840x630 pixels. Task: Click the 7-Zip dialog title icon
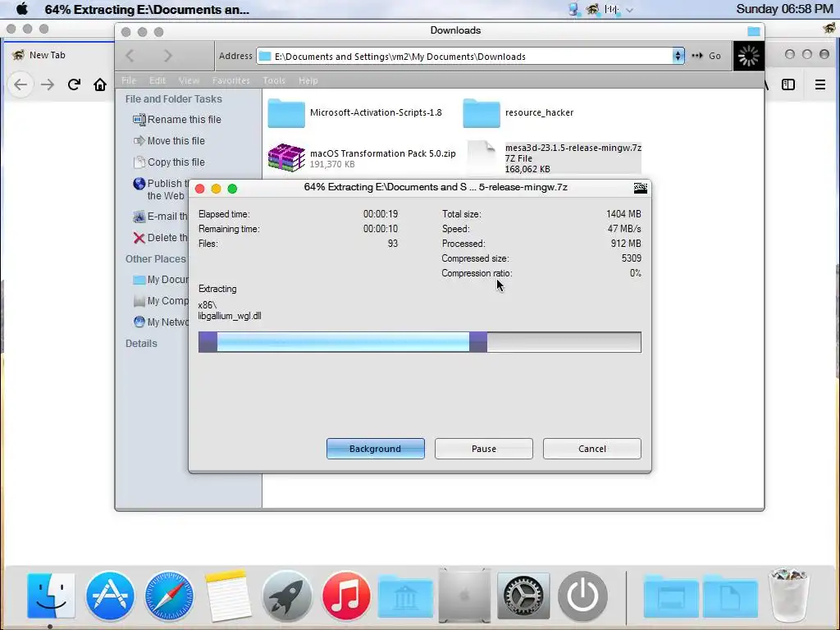tap(640, 188)
